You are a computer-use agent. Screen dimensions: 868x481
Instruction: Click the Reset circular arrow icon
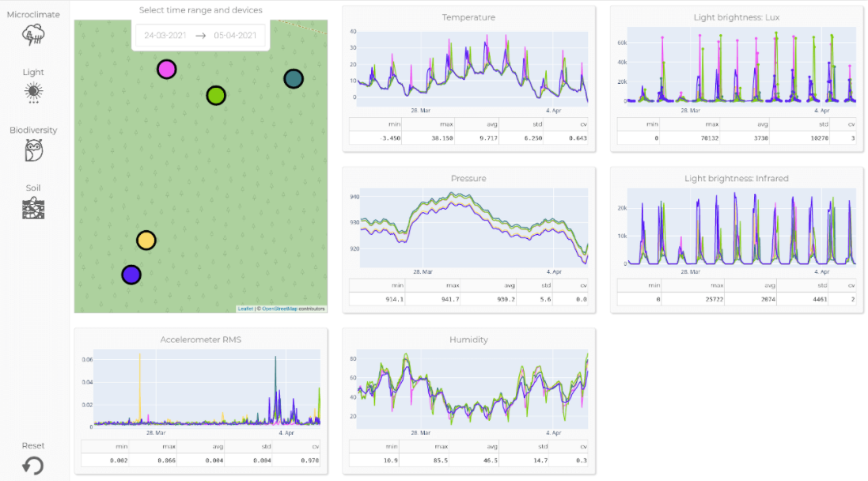pos(32,465)
